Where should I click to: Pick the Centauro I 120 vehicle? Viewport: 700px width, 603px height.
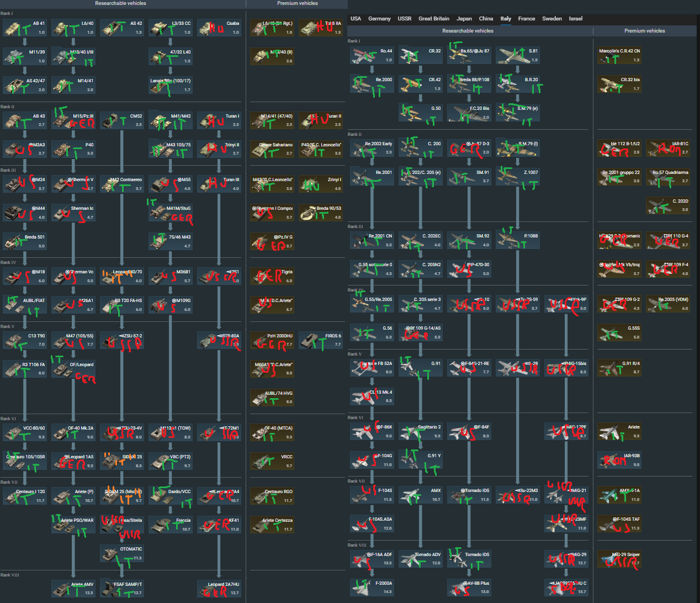tap(25, 496)
